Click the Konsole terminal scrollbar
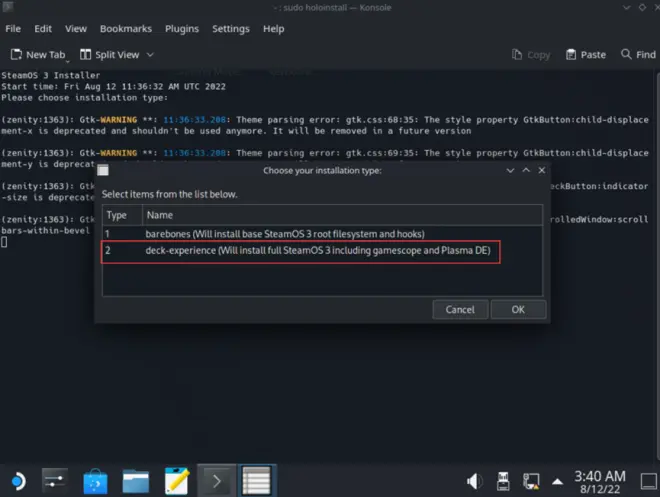 tap(657, 265)
